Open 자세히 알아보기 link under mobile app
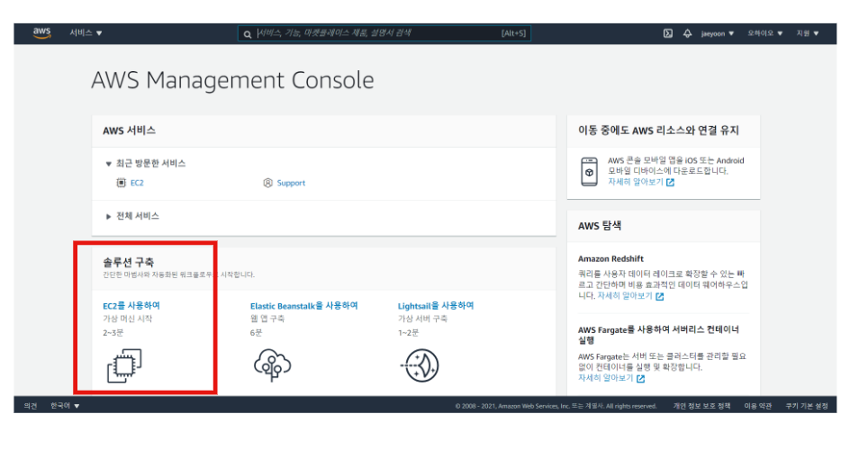Viewport: 868px width, 450px height. pyautogui.click(x=635, y=182)
